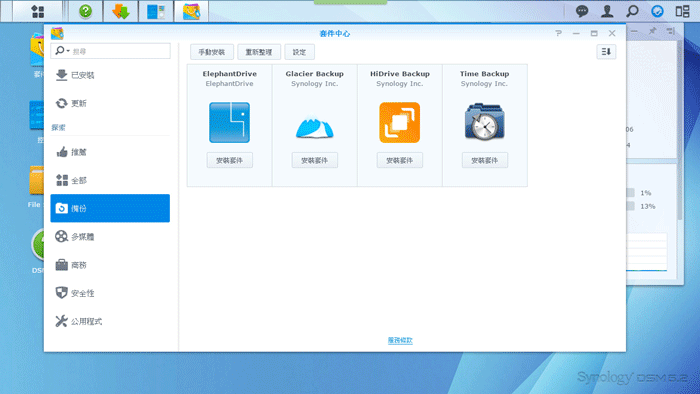
Task: Select the 多媒體 multimedia category
Action: [x=110, y=236]
